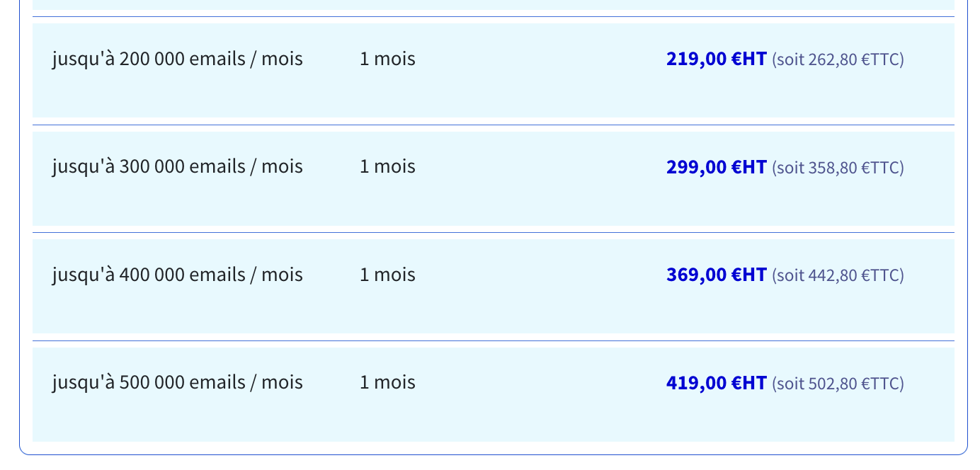Click "1 mois" in the 300 000 emails row
The width and height of the screenshot is (980, 470).
387,167
